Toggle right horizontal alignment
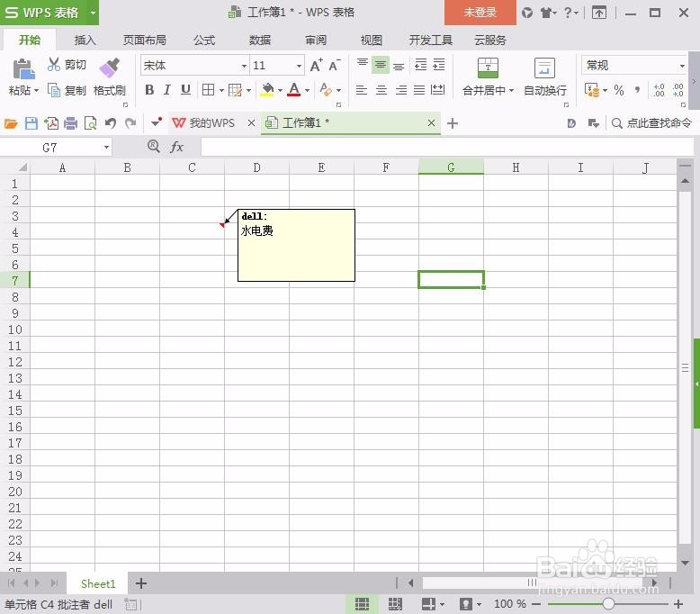700x614 pixels. 401,90
